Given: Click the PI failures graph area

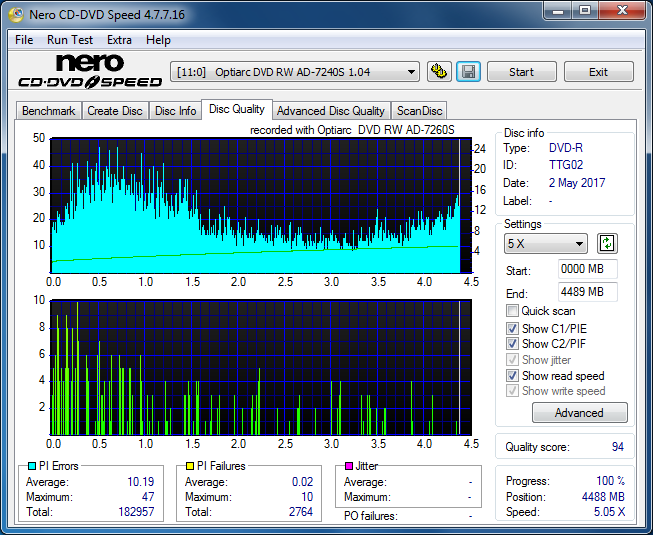Looking at the screenshot, I should point(261,367).
